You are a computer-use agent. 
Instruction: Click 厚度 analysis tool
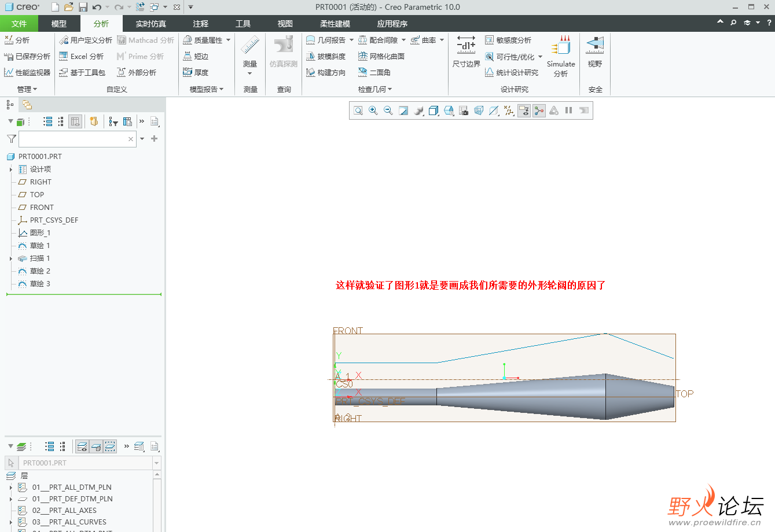196,72
